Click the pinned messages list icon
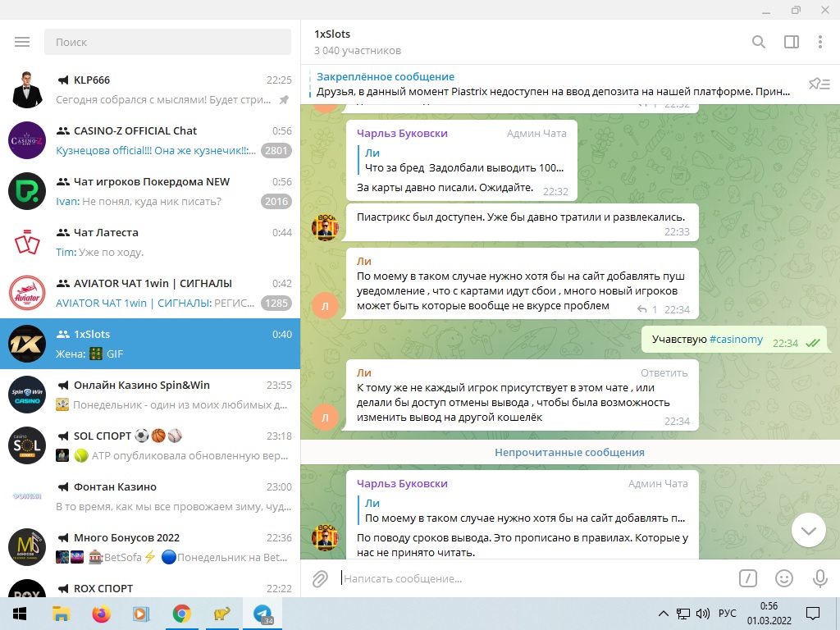 (818, 84)
